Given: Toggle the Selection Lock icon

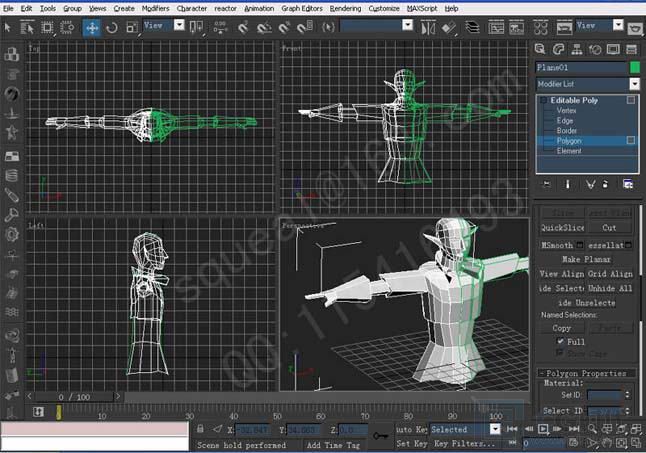Looking at the screenshot, I should click(200, 429).
